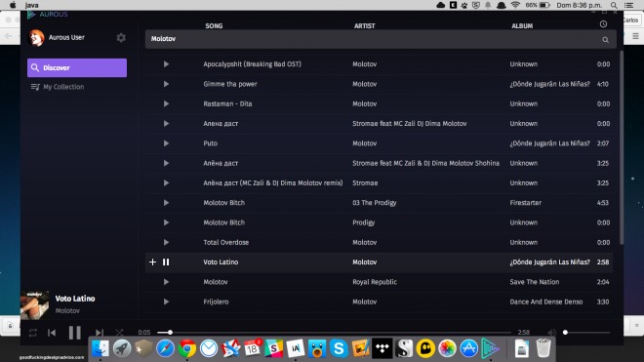
Task: Mute audio with the speaker icon
Action: click(x=551, y=333)
